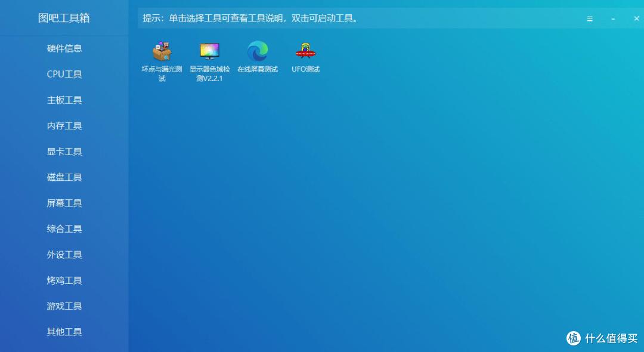Switch to CPU工具 category
The height and width of the screenshot is (352, 644).
tap(64, 75)
